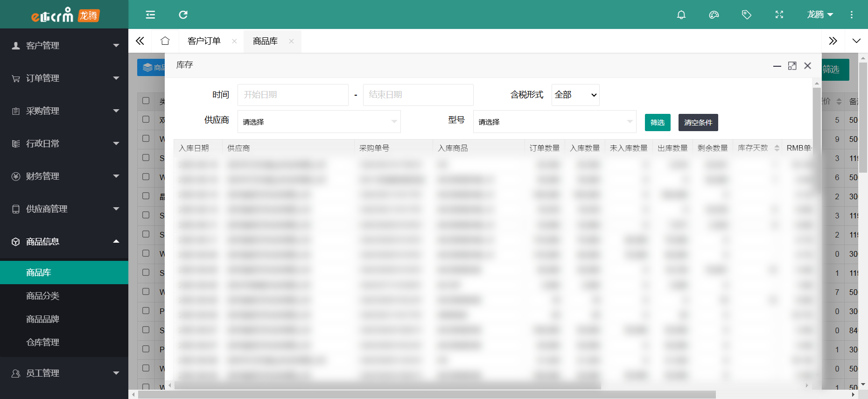Open the 含税形式 dropdown
This screenshot has width=868, height=399.
coord(575,95)
